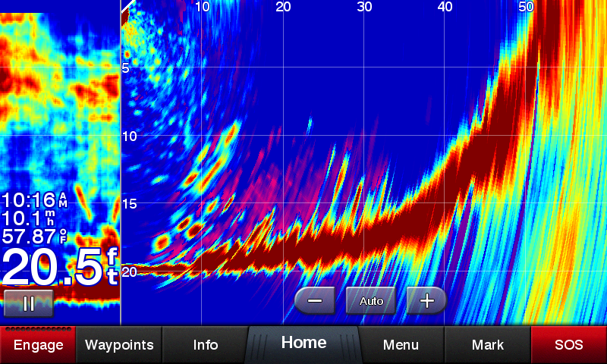Go to the Home screen

click(x=303, y=343)
